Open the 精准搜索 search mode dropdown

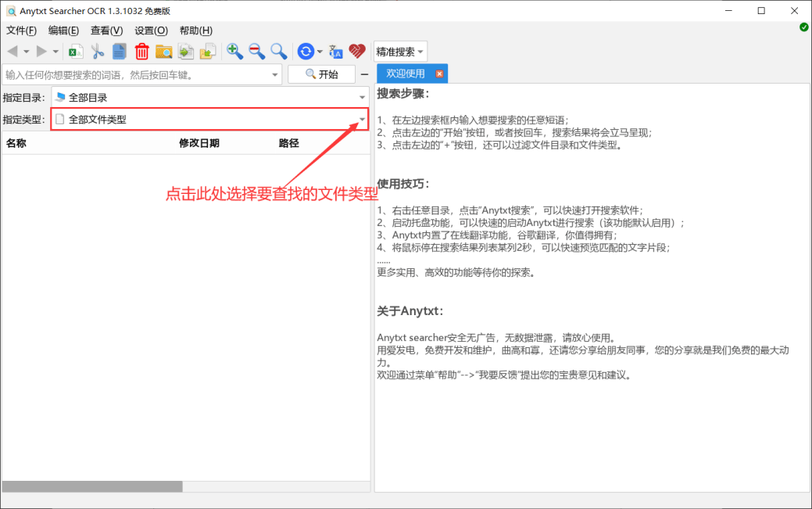400,52
